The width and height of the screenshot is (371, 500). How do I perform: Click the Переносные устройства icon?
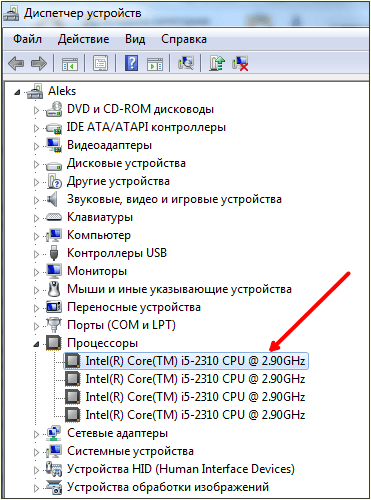click(x=54, y=307)
